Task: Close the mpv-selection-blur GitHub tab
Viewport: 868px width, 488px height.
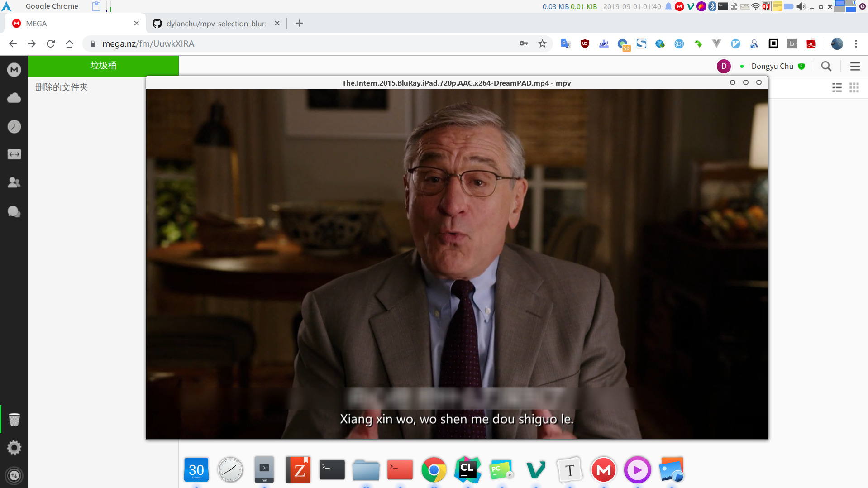Action: pyautogui.click(x=277, y=23)
